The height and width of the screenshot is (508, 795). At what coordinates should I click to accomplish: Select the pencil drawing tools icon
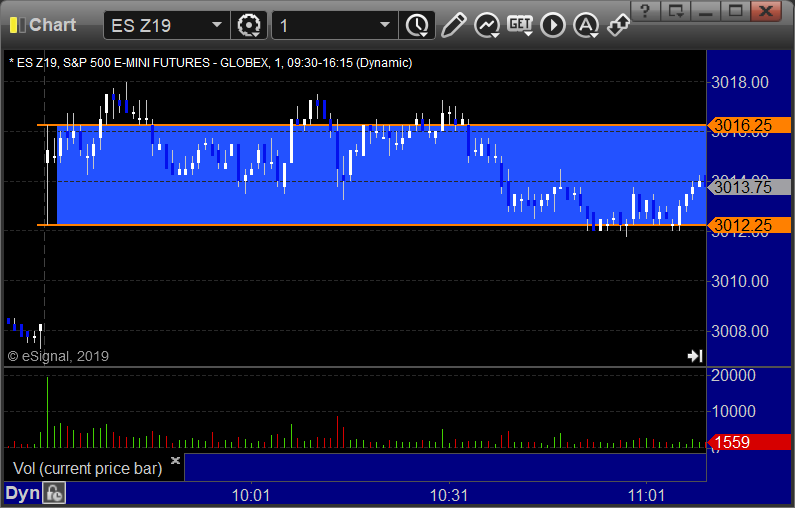[x=453, y=25]
